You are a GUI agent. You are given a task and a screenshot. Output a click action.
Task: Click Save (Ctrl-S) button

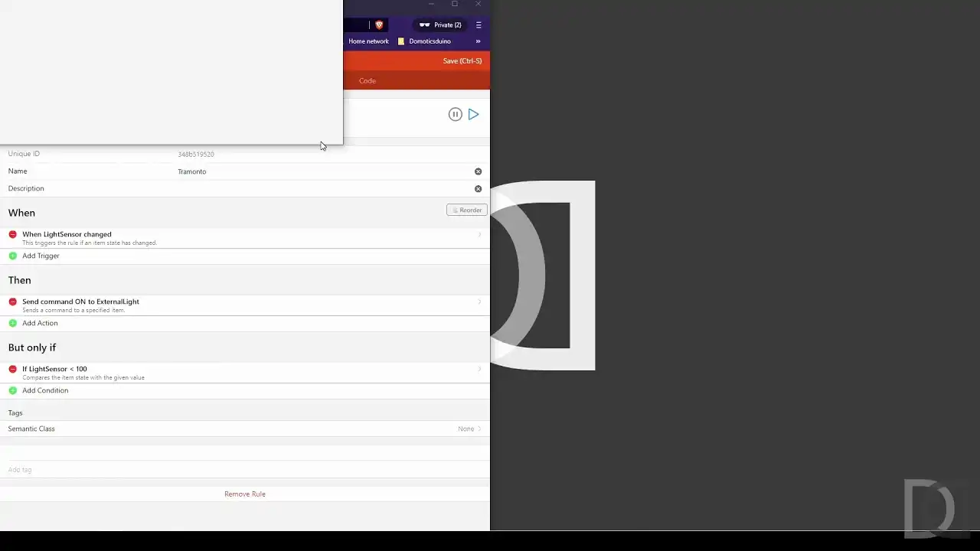462,60
